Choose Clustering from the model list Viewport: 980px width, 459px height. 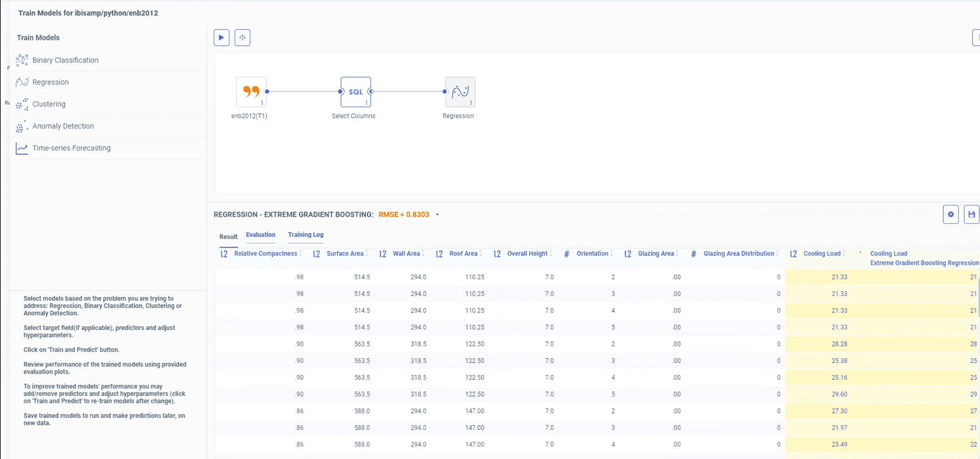49,104
